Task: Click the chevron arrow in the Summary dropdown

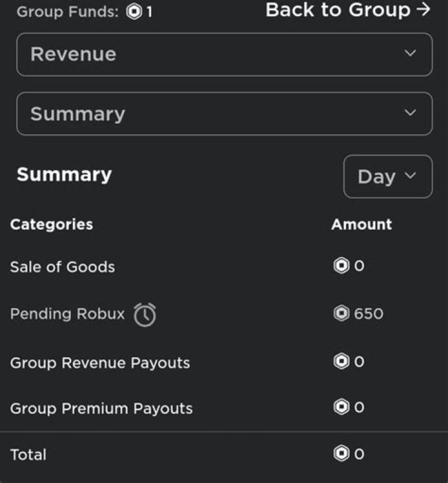Action: pos(410,113)
